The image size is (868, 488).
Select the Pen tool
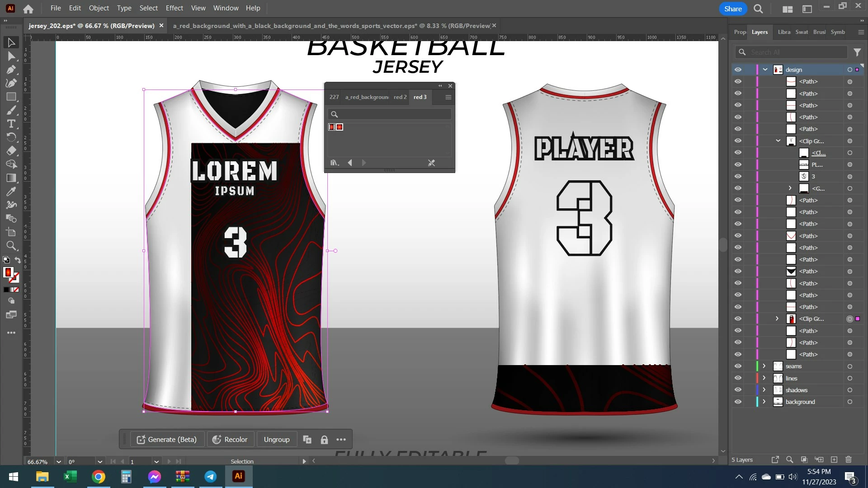(11, 70)
